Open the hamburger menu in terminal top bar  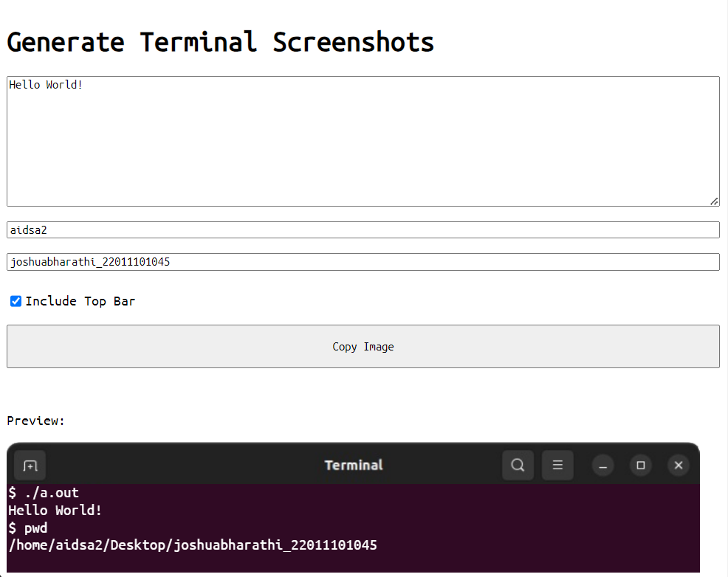click(557, 465)
